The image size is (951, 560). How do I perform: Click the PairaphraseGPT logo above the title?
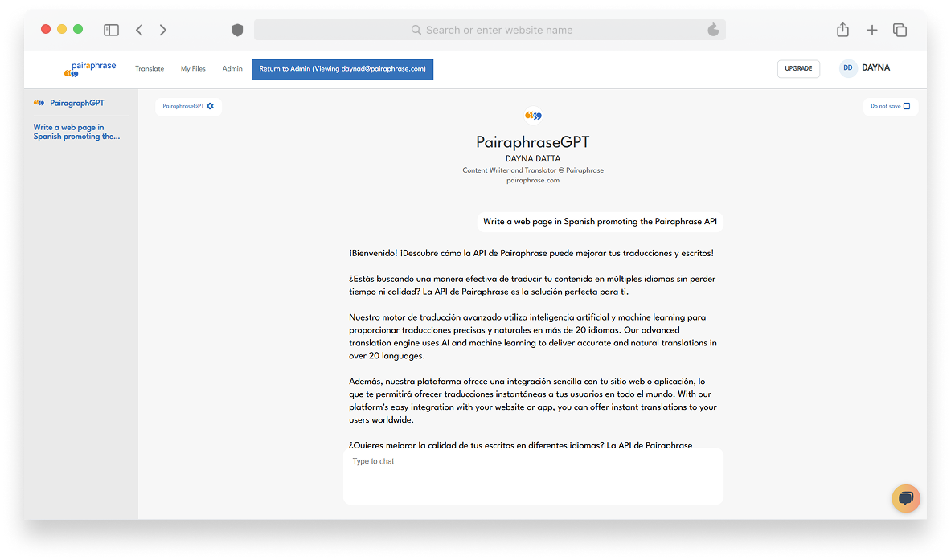(533, 115)
